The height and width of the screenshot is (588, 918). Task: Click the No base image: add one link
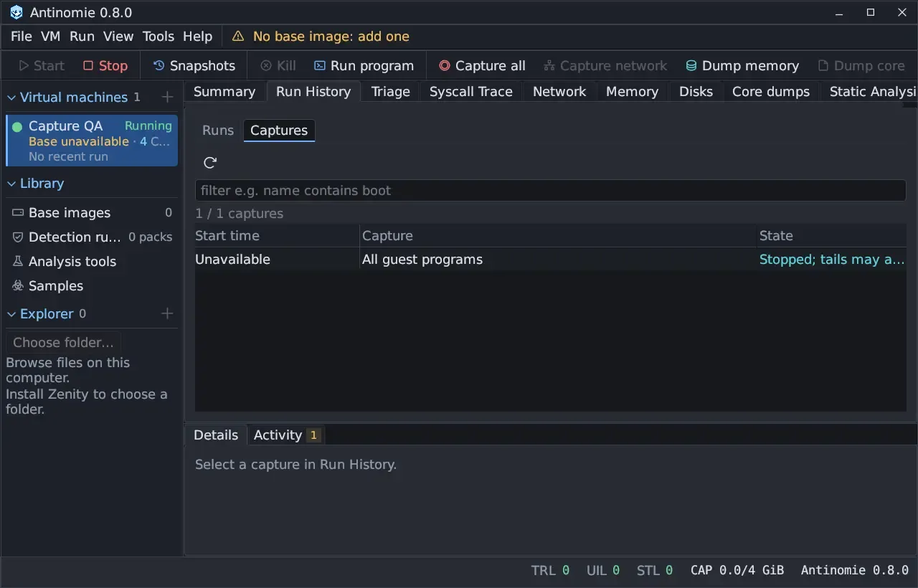click(331, 37)
